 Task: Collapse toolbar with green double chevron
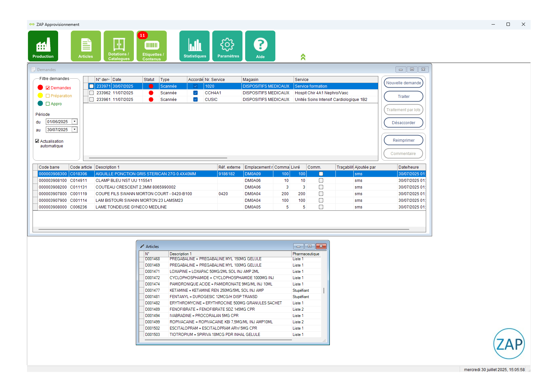click(x=303, y=57)
